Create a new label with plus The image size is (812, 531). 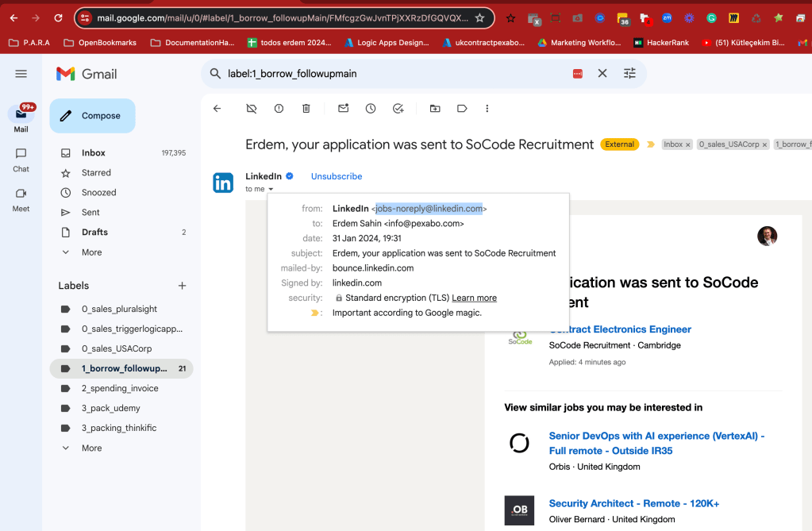point(182,286)
